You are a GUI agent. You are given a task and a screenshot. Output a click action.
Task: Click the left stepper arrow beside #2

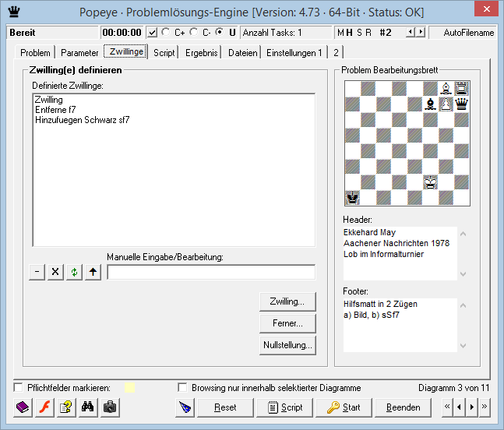(x=410, y=32)
